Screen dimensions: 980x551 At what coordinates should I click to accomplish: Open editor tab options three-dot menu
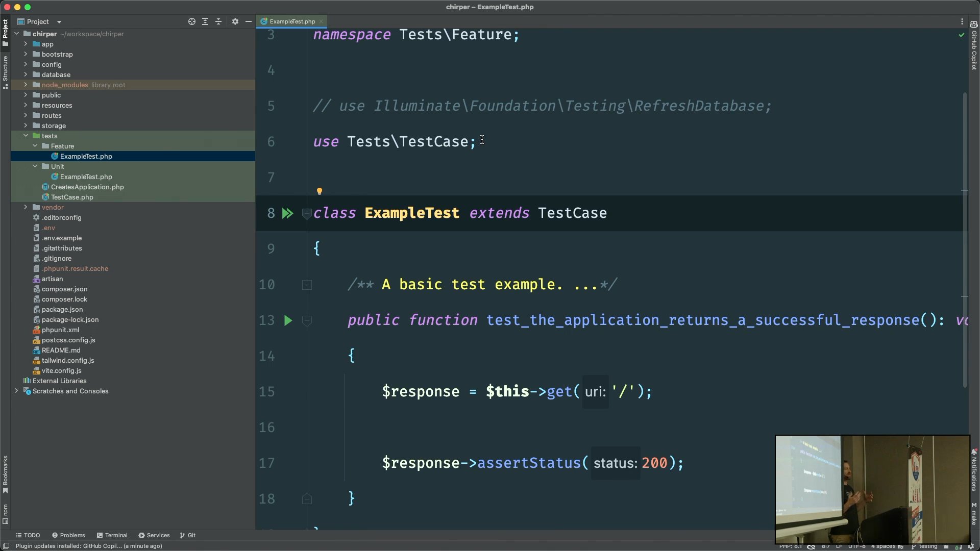(x=962, y=21)
